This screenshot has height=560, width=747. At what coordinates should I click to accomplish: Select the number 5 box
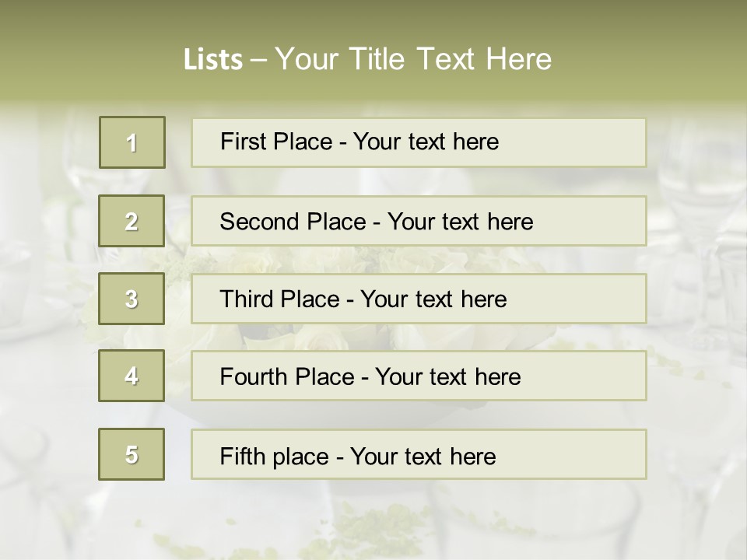132,454
